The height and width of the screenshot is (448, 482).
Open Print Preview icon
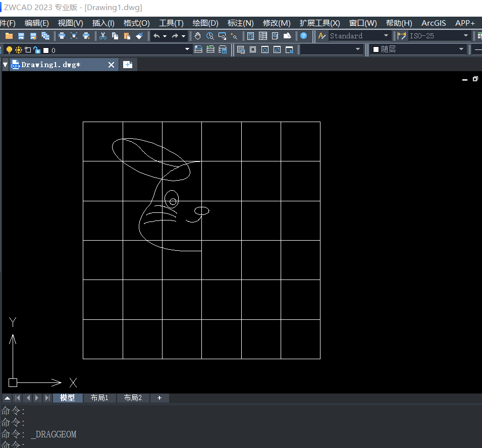[x=74, y=36]
